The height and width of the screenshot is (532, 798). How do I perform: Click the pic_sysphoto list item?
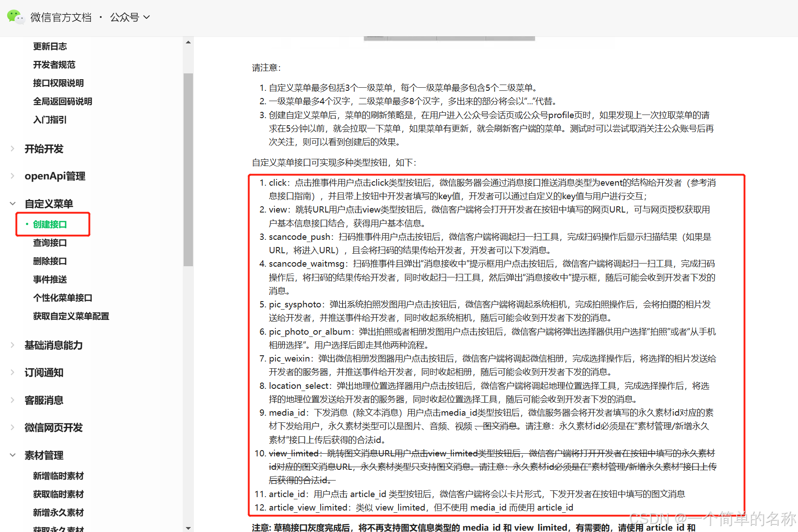490,311
